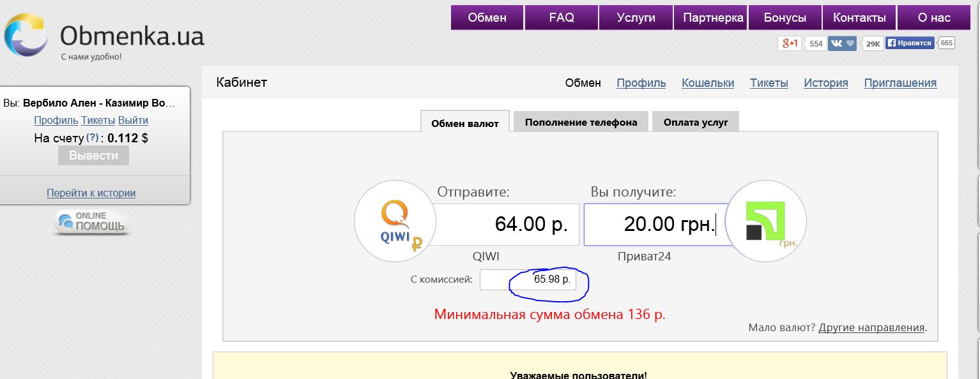The height and width of the screenshot is (379, 980).
Task: Click the Google +1 button
Action: pos(790,43)
